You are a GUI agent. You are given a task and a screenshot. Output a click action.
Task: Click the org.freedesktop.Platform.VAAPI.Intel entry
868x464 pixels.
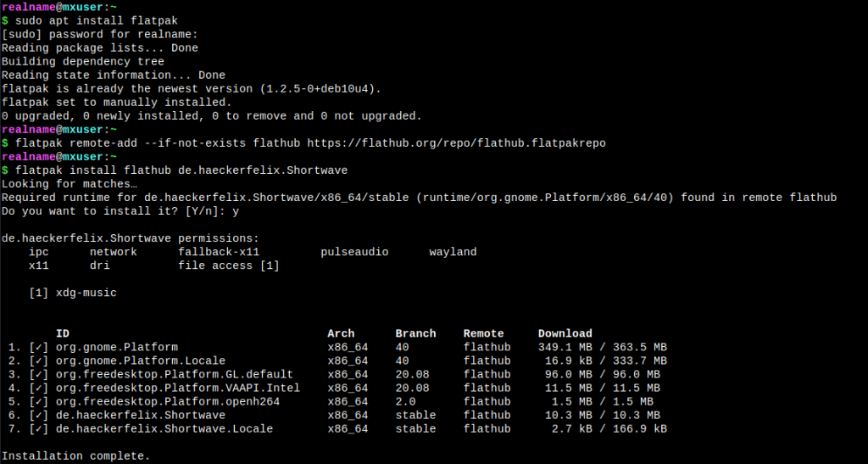(x=178, y=389)
